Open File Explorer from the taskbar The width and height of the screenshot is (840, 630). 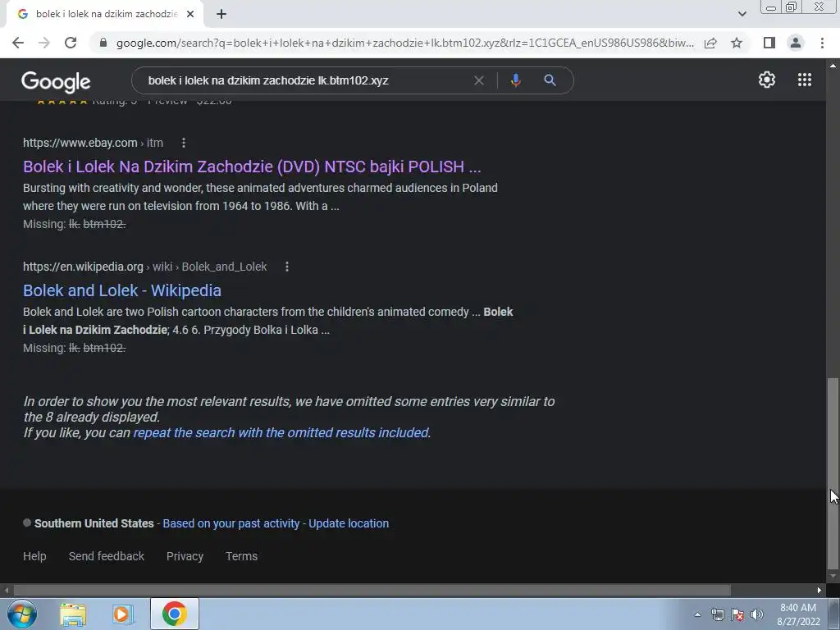73,614
